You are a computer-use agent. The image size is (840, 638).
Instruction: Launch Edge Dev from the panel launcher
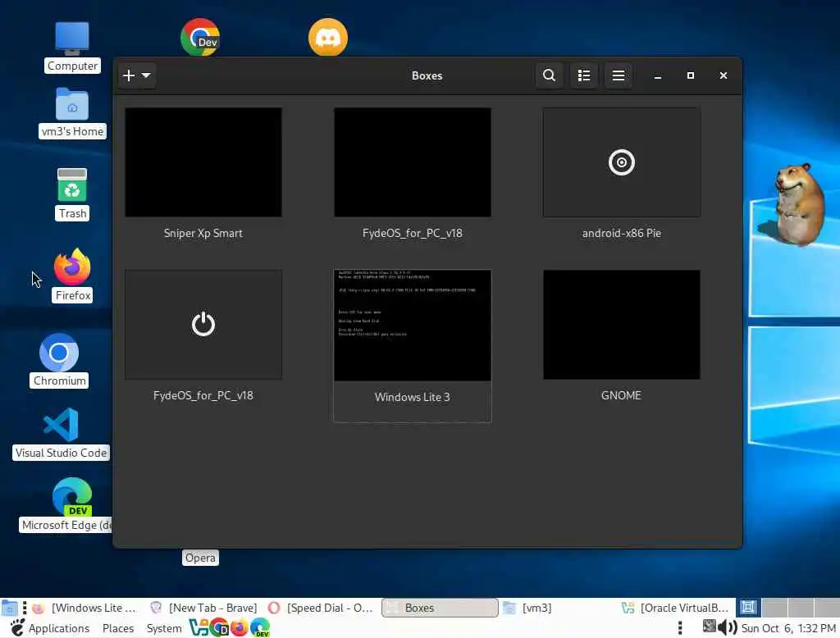[x=260, y=628]
